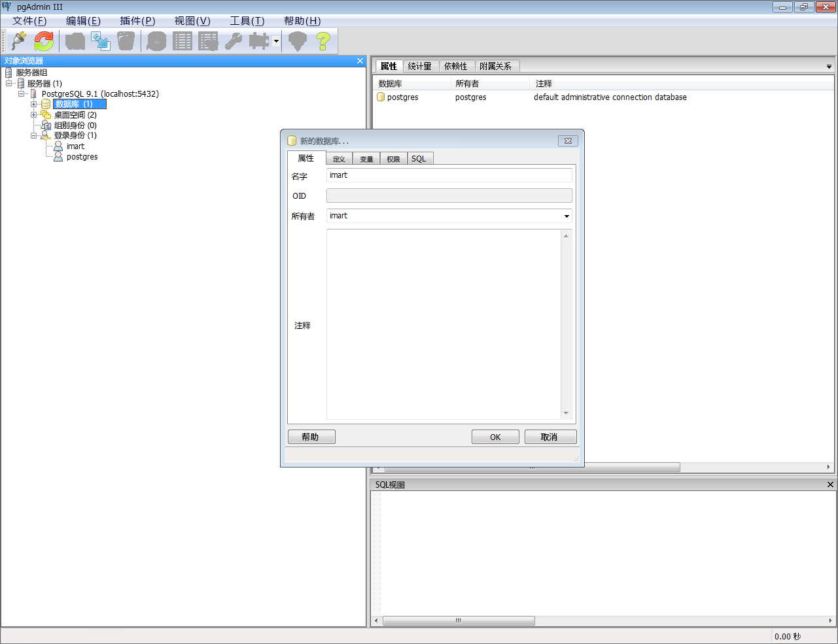
Task: Refresh the selected object with the refresh icon
Action: coord(44,41)
